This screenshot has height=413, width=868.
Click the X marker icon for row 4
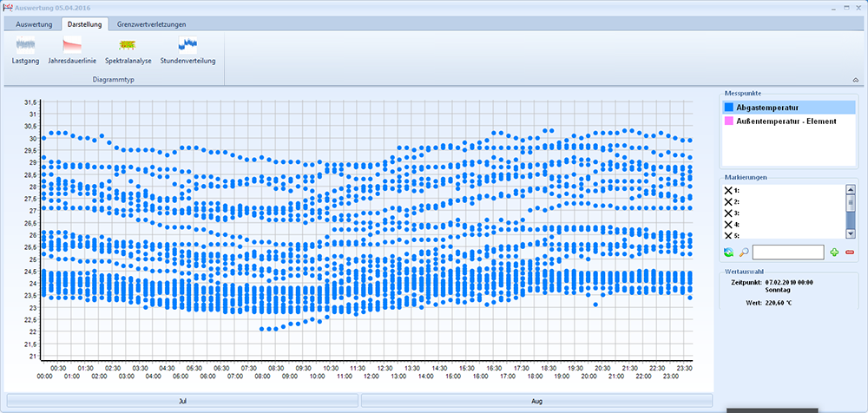(728, 224)
